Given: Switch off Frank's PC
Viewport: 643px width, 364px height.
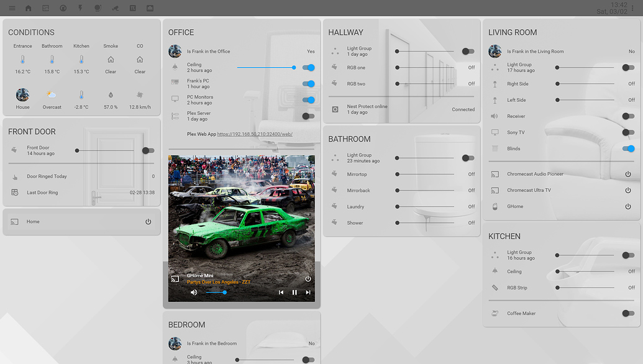Looking at the screenshot, I should pos(308,84).
